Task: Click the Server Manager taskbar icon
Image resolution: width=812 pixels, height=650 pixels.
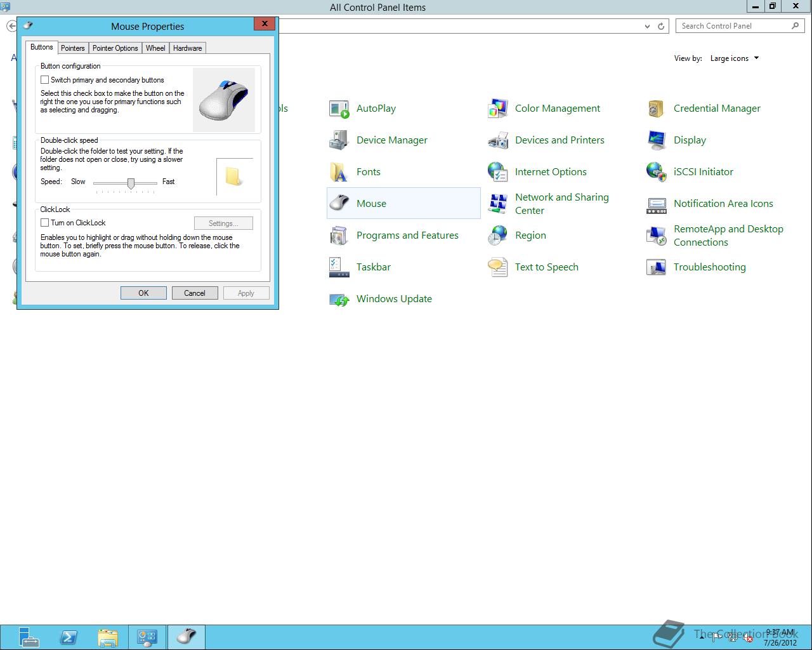Action: pos(28,637)
